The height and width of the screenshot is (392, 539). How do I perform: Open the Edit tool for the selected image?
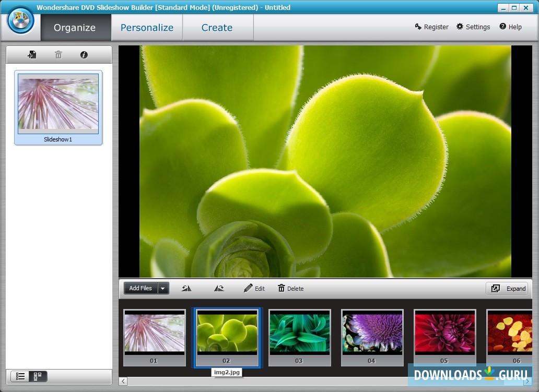[x=254, y=288]
